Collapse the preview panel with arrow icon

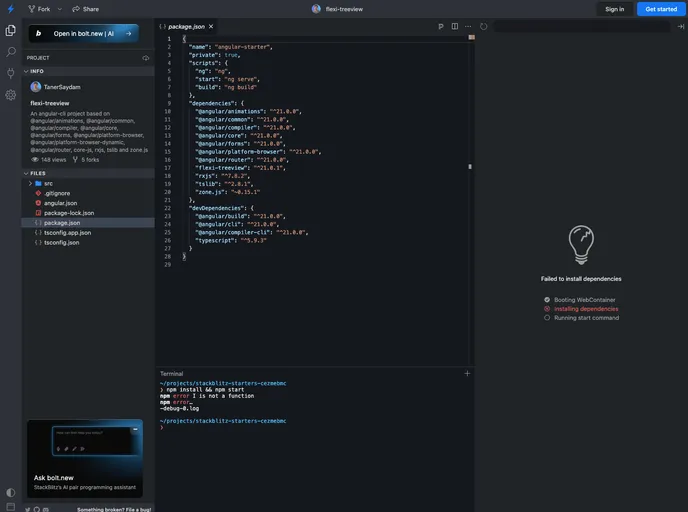(x=680, y=26)
